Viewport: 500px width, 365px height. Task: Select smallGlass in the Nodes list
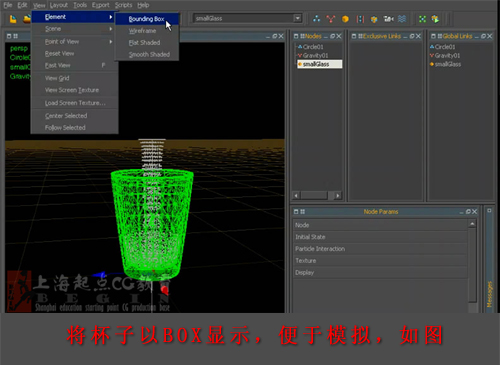click(x=319, y=64)
